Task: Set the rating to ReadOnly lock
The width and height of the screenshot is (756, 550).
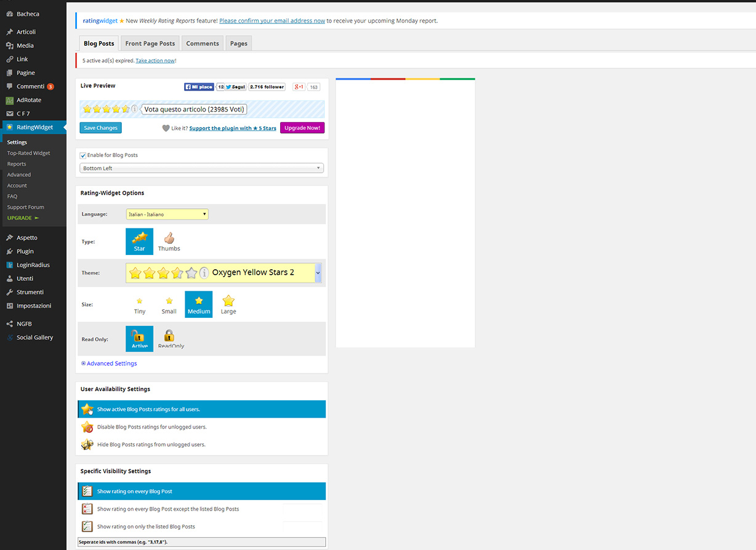Action: click(x=171, y=339)
